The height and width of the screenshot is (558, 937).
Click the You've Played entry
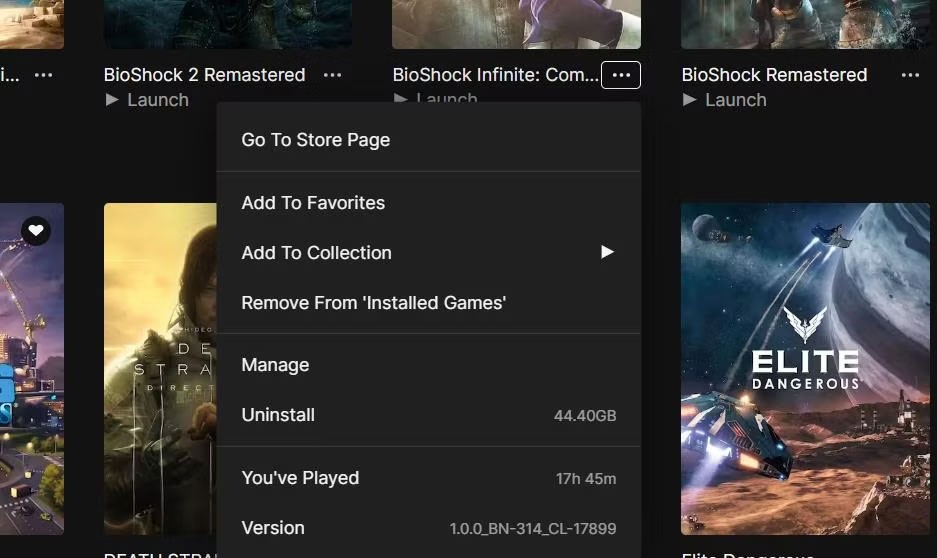pos(300,478)
